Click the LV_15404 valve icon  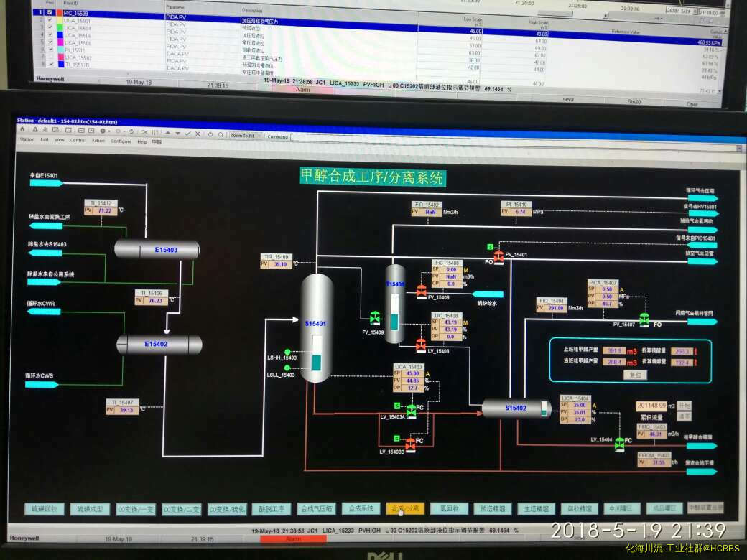[620, 444]
